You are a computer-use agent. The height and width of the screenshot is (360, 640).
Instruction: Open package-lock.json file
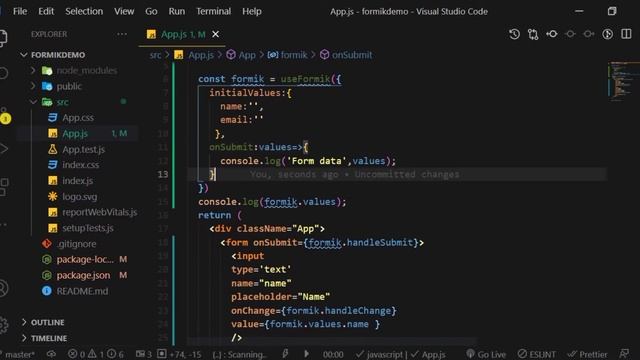point(85,260)
